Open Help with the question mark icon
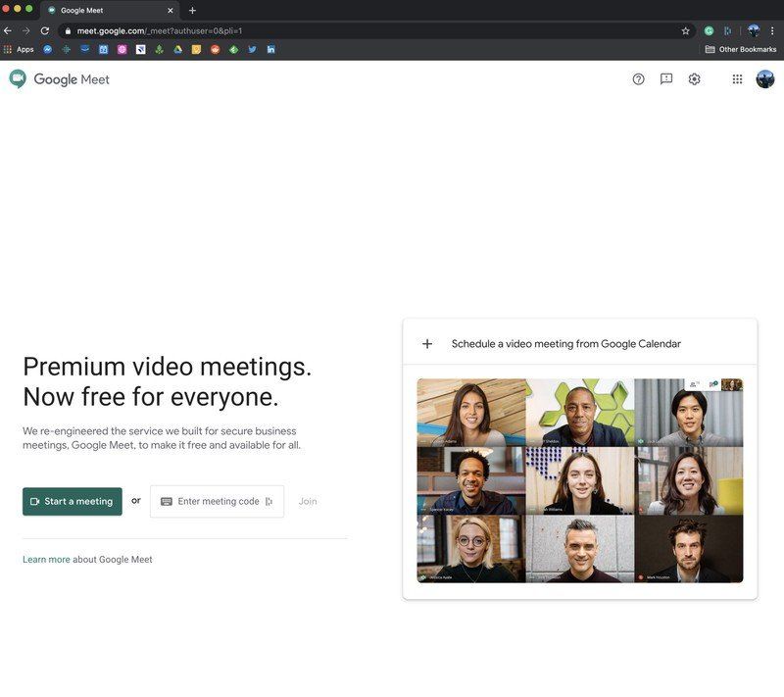This screenshot has height=697, width=784. click(639, 79)
